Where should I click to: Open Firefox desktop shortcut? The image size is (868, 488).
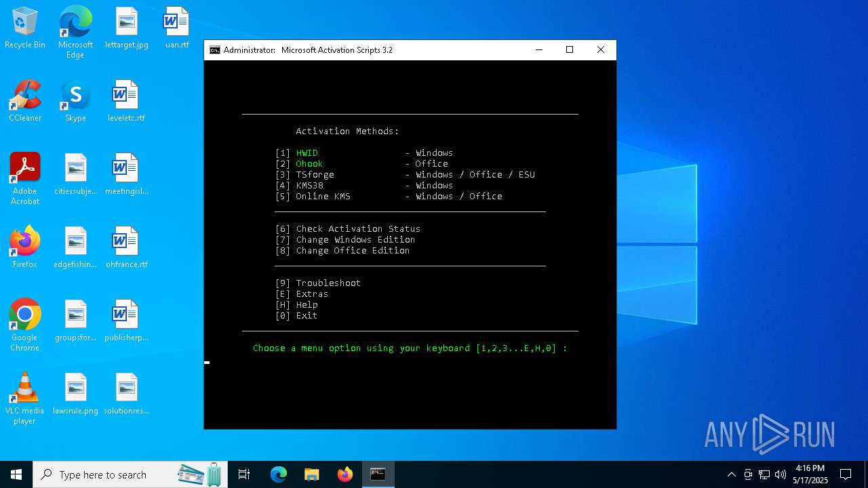click(25, 248)
